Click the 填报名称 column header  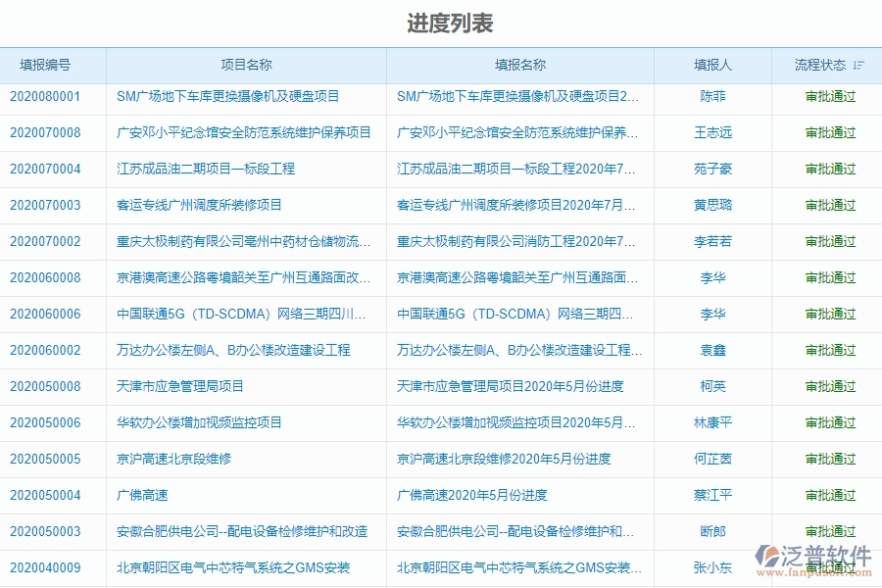pyautogui.click(x=519, y=65)
